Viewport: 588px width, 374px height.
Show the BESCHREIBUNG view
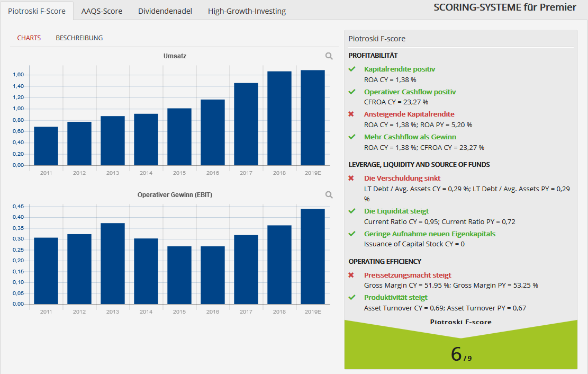pos(79,38)
